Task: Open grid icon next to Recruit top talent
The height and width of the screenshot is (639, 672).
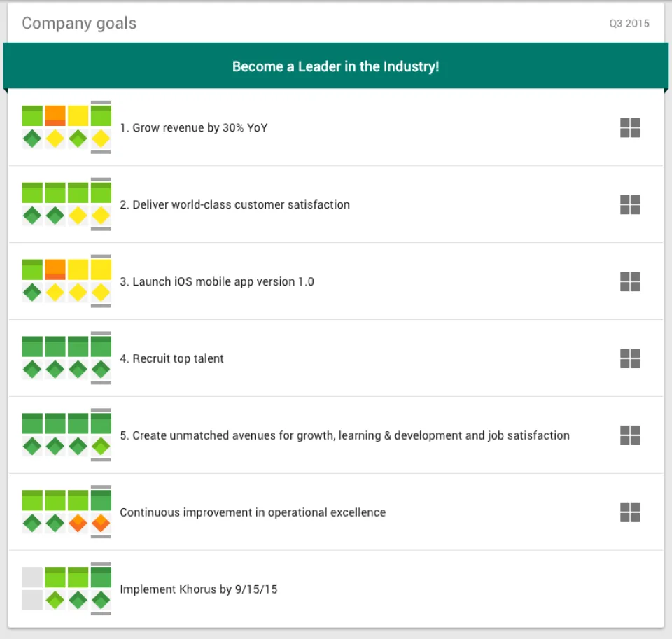Action: pyautogui.click(x=630, y=358)
